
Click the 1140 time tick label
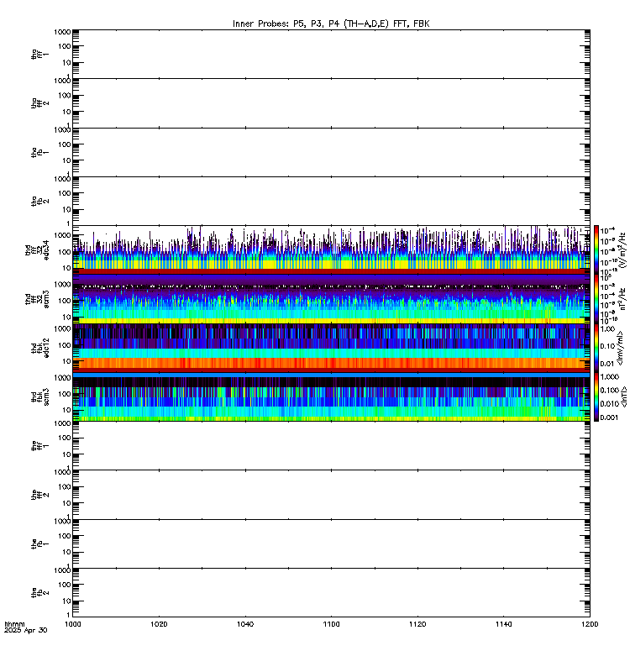(503, 624)
